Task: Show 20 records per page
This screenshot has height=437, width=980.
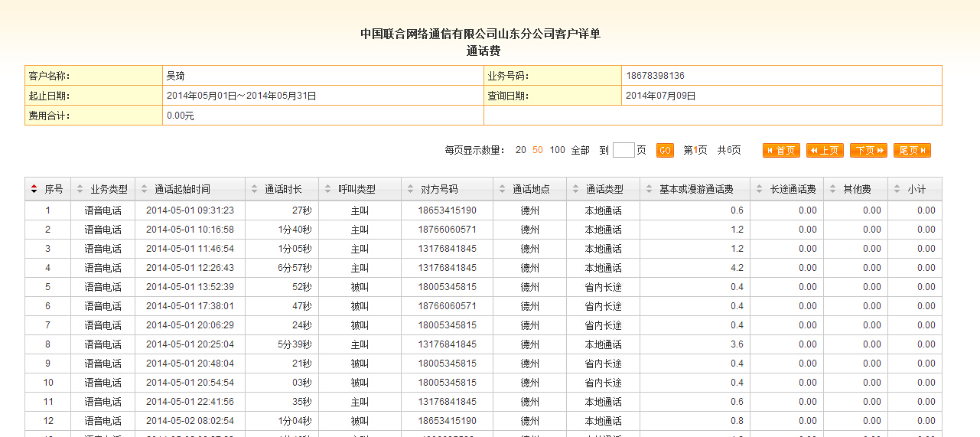Action: [x=520, y=151]
